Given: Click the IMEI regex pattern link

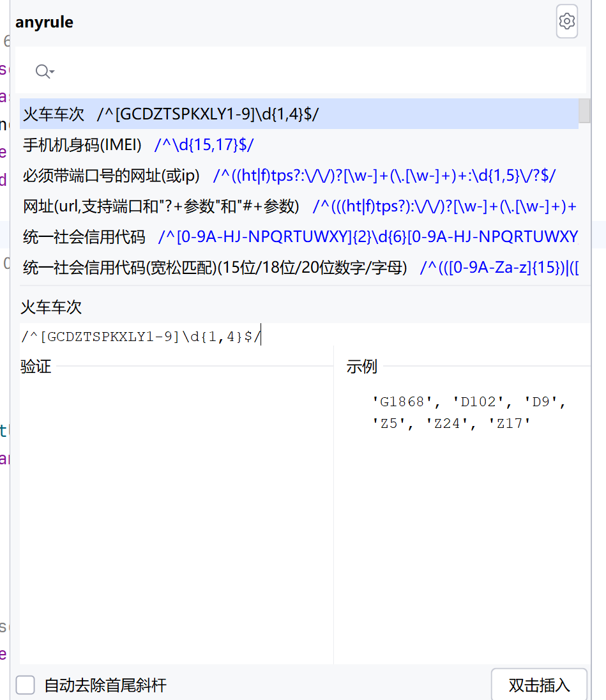Looking at the screenshot, I should tap(204, 145).
